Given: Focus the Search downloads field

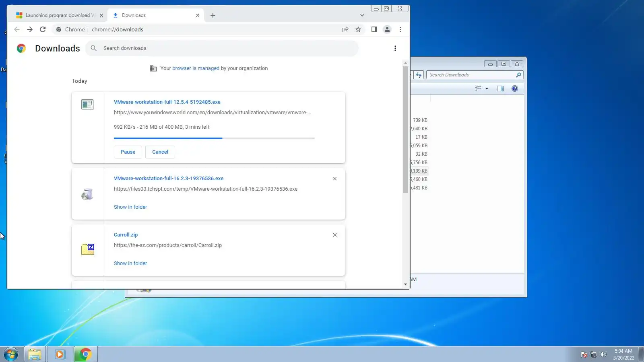Looking at the screenshot, I should tap(222, 48).
